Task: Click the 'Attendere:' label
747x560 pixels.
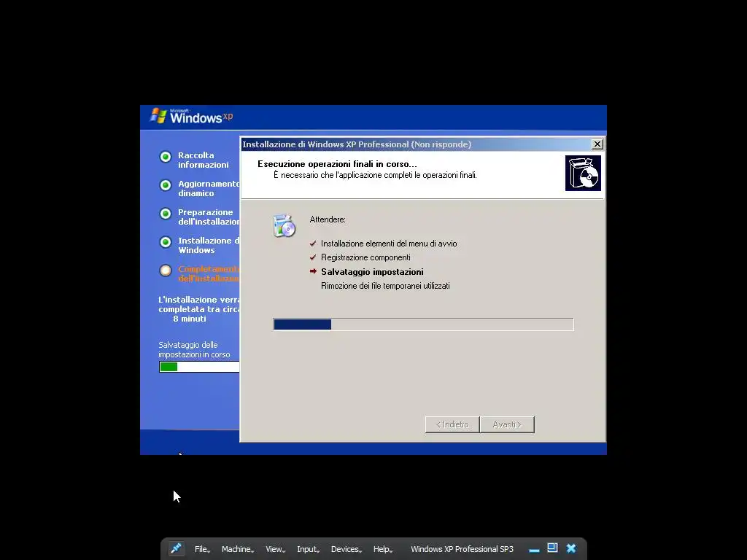Action: [x=328, y=219]
